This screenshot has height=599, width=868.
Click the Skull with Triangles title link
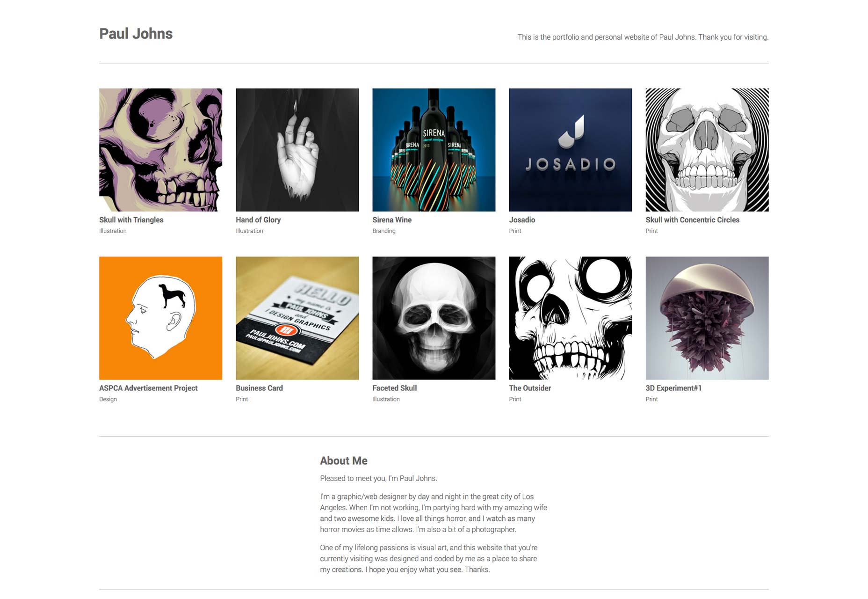(x=131, y=220)
